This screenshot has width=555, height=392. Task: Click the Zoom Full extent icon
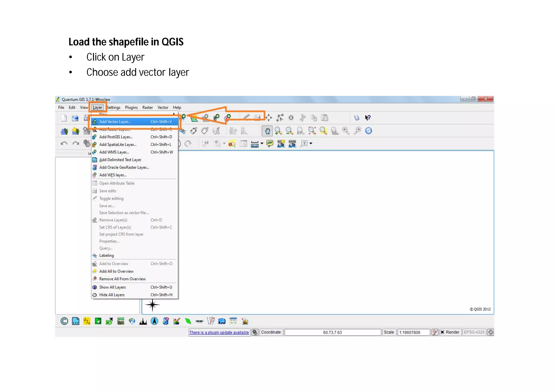(312, 131)
